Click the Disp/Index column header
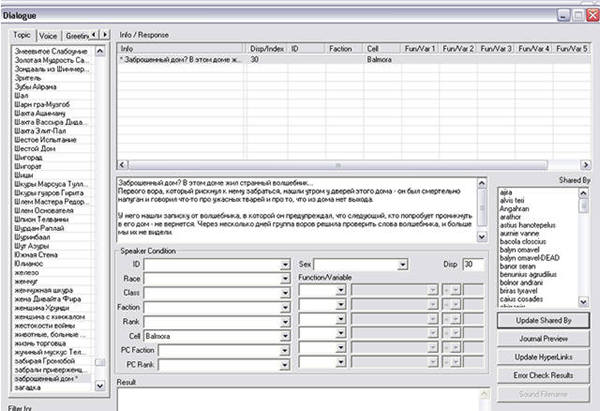The image size is (600, 411). (267, 47)
